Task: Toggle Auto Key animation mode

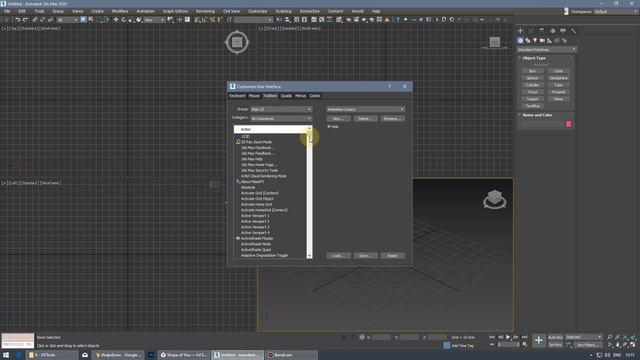Action: click(555, 337)
